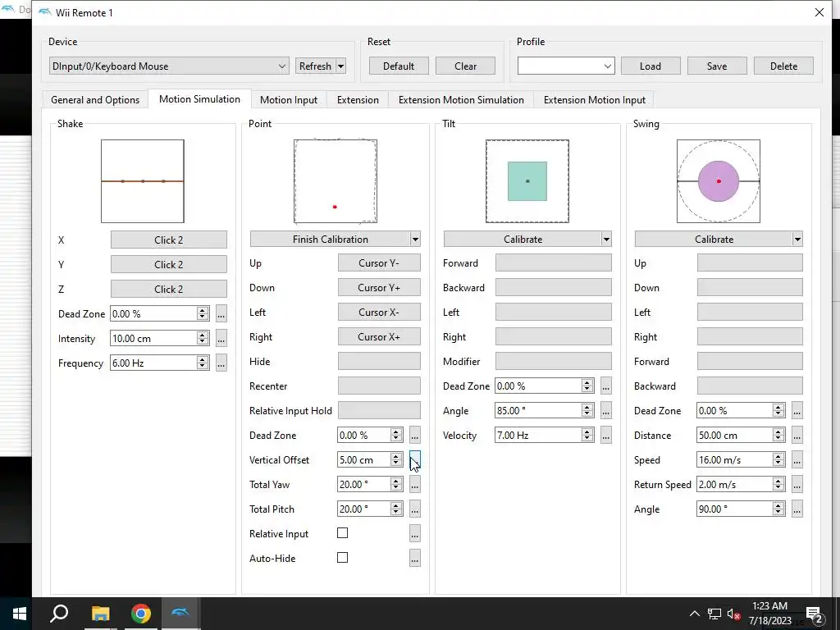Click the Swing indicator preview
The width and height of the screenshot is (840, 630).
pos(719,181)
